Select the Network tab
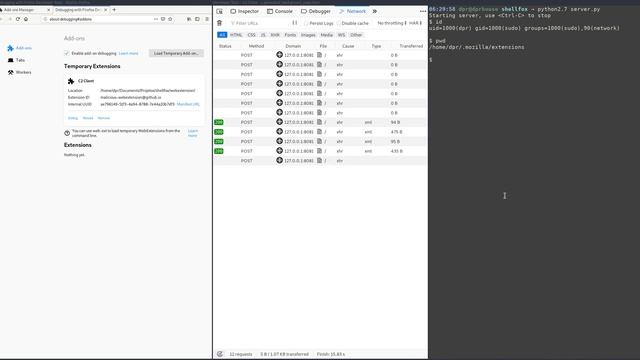Viewport: 640px width, 360px height. click(353, 11)
